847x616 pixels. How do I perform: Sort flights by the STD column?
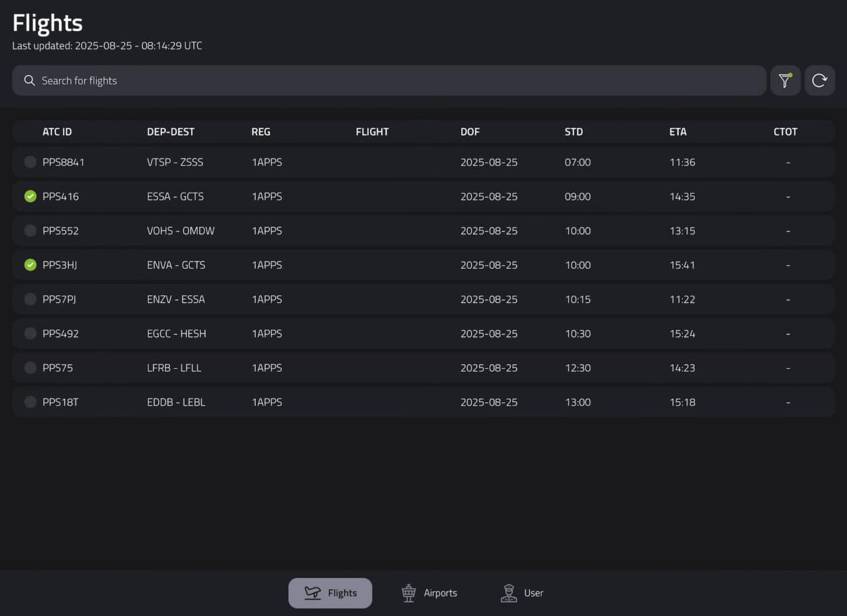tap(573, 132)
